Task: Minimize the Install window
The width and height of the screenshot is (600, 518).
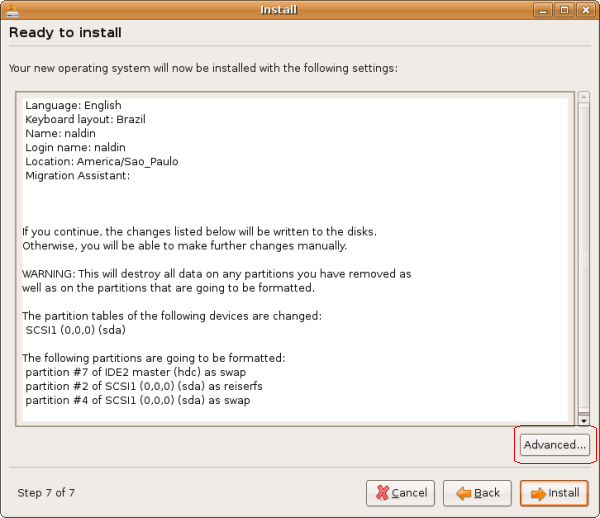Action: click(543, 10)
